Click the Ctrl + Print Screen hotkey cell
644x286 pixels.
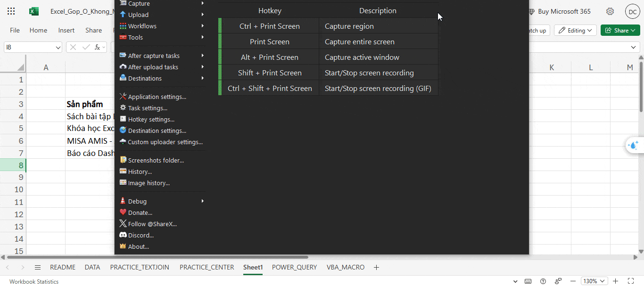(x=270, y=26)
